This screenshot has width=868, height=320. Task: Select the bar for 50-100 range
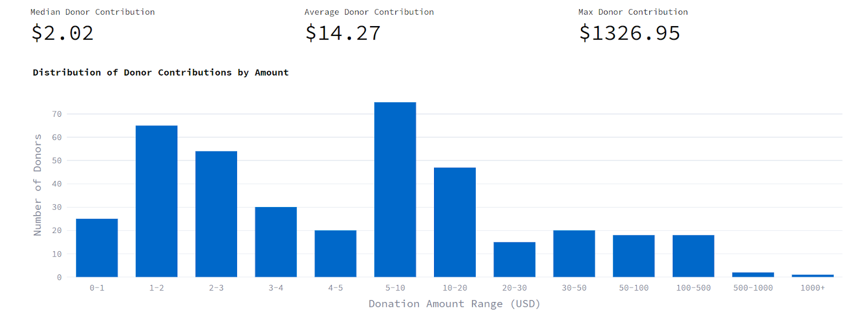634,256
